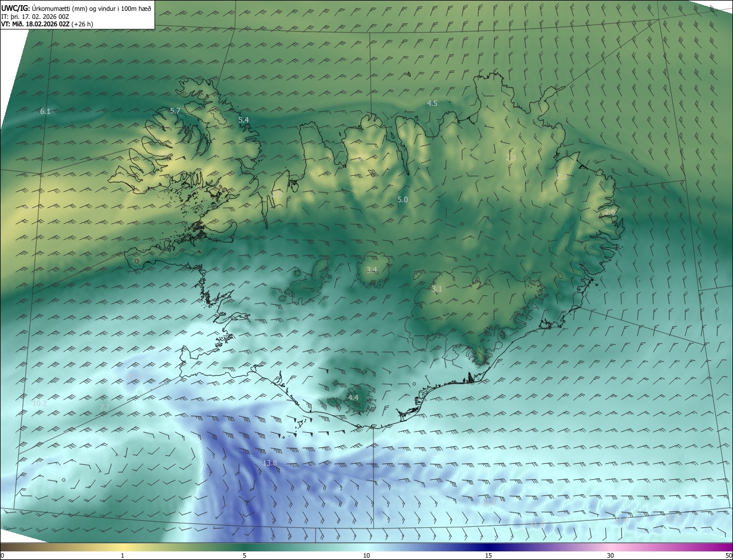Select the 13.8 value label in the purple band

pyautogui.click(x=270, y=463)
